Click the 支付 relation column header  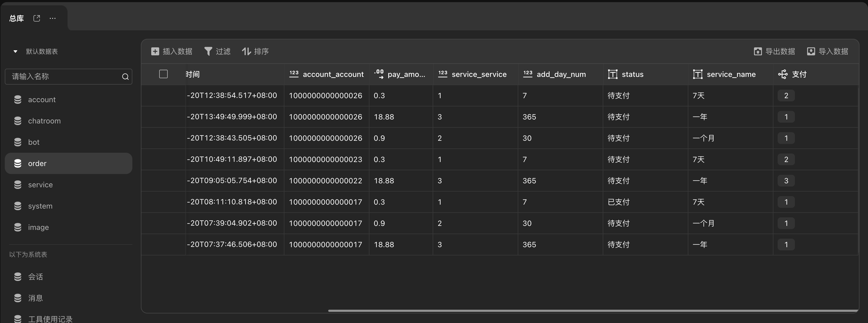(815, 74)
